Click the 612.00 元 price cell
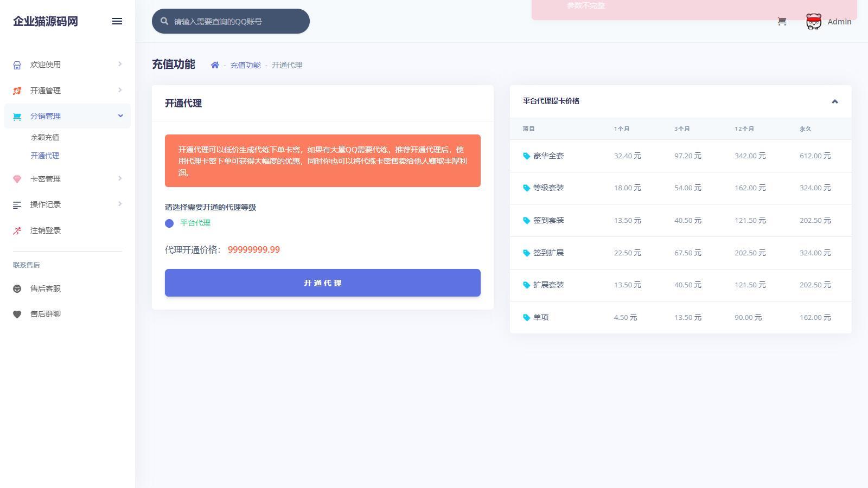The image size is (868, 488). click(815, 156)
